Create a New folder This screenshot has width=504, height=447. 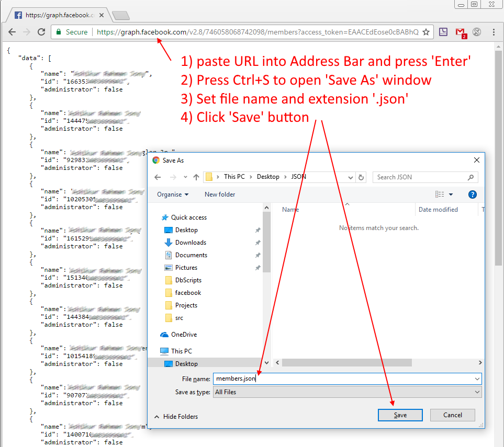(x=220, y=194)
